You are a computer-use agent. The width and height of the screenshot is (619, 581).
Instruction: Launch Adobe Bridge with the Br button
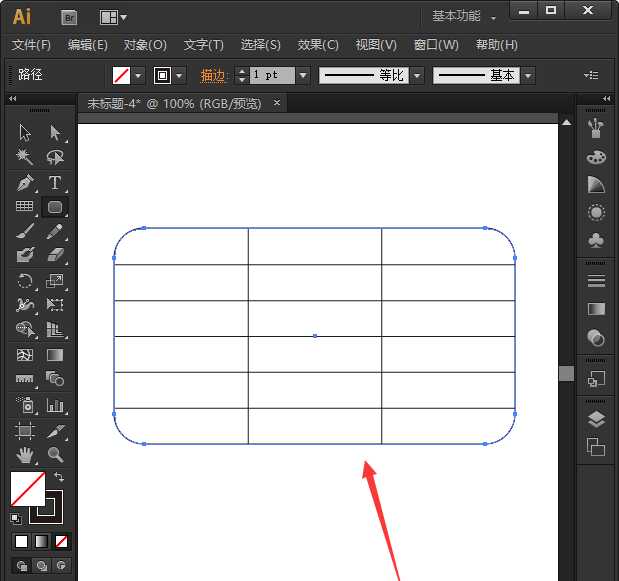click(x=69, y=17)
